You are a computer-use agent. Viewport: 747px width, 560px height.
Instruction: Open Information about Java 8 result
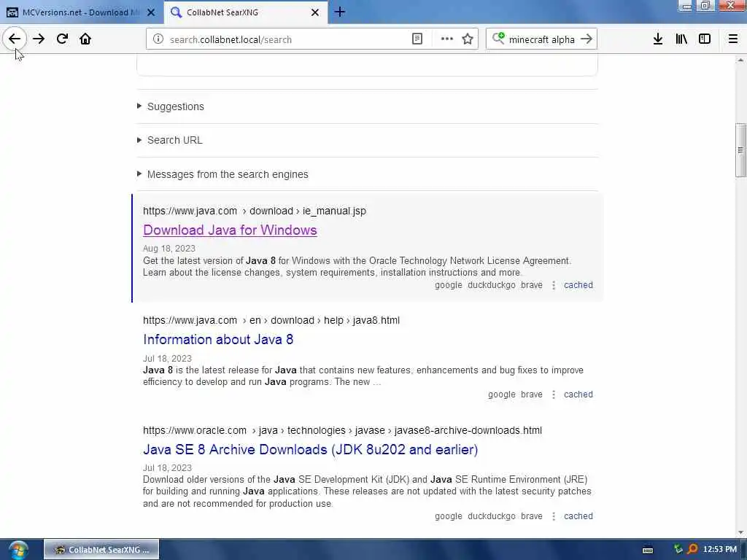click(x=218, y=340)
